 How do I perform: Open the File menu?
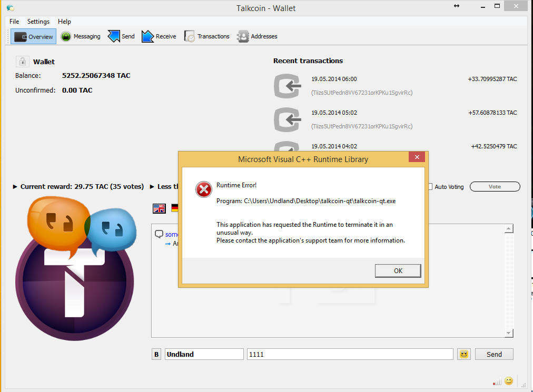tap(14, 22)
